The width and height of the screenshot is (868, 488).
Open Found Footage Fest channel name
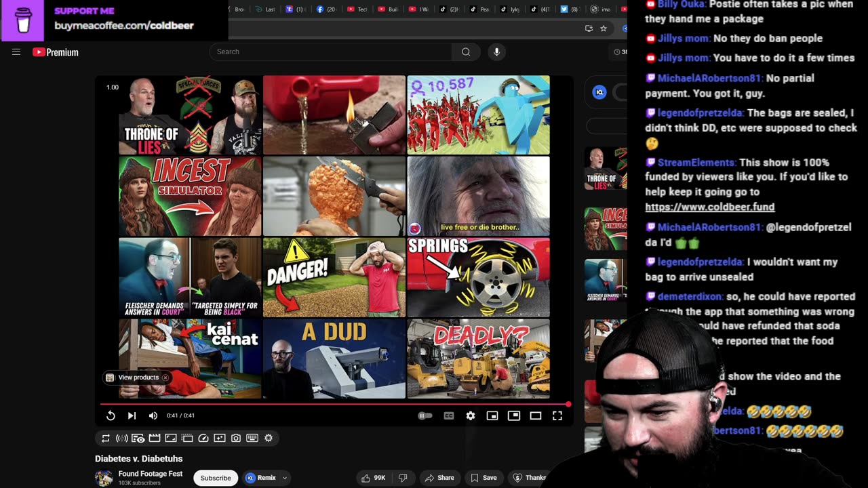pos(151,474)
